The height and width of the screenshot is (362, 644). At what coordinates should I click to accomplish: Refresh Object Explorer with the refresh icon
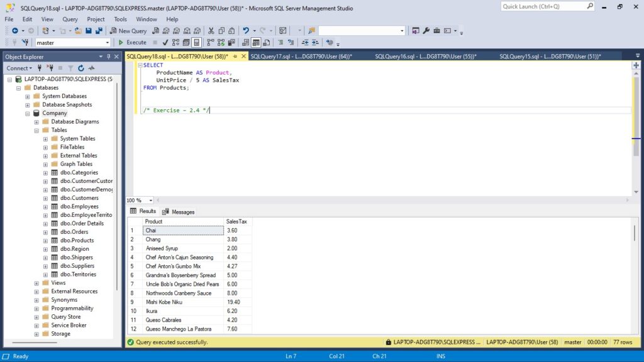[x=80, y=68]
